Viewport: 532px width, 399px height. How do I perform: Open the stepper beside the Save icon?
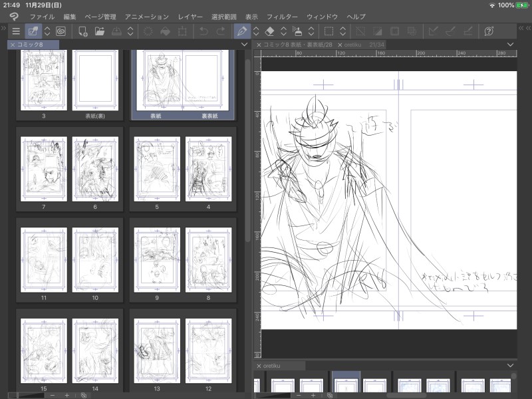tap(130, 31)
